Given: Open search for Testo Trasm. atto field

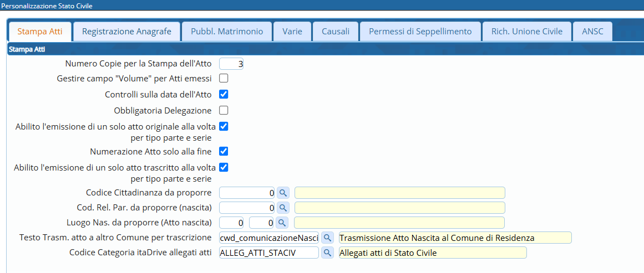Looking at the screenshot, I should [x=327, y=238].
